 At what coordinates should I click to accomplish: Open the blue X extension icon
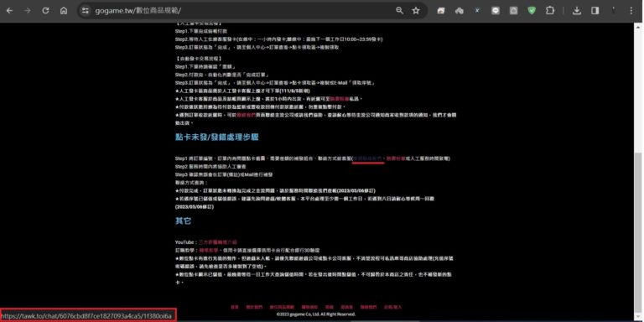[x=477, y=11]
